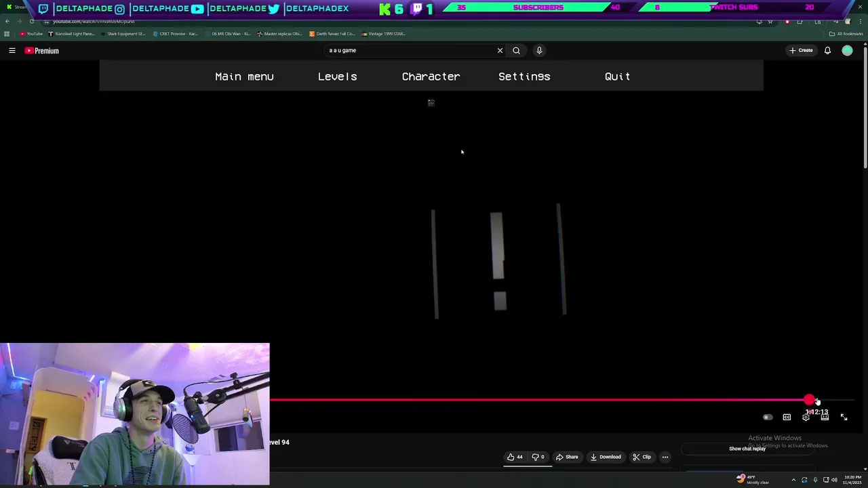Toggle the autoplay switch
This screenshot has height=488, width=868.
click(768, 418)
